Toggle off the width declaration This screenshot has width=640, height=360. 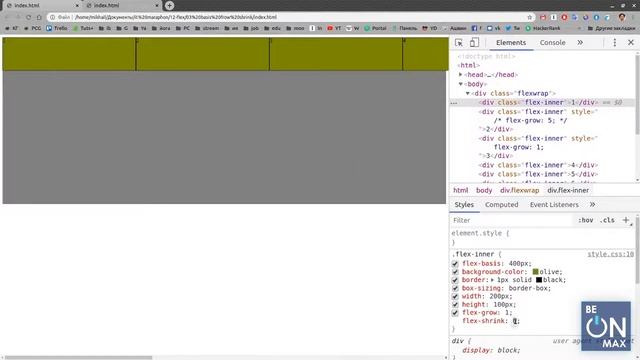click(455, 296)
